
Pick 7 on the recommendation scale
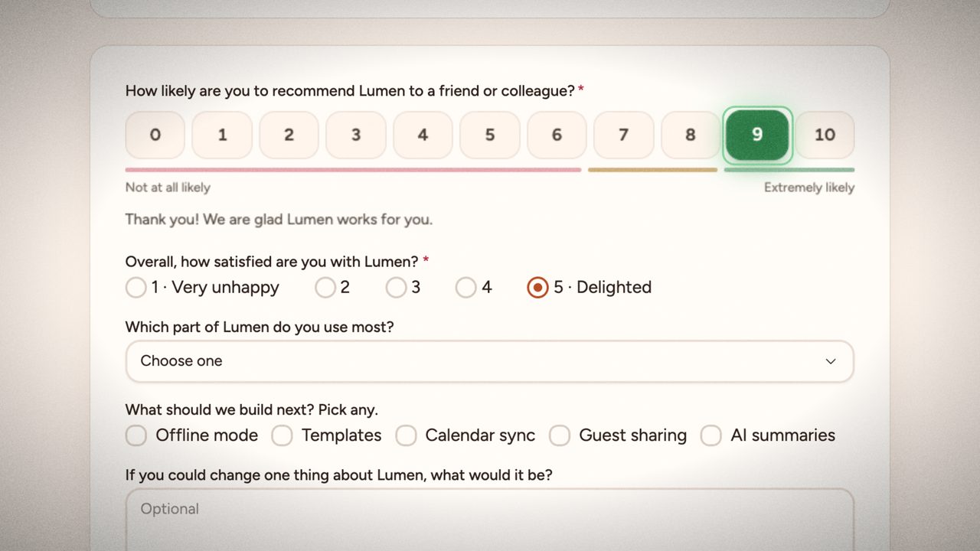[624, 135]
